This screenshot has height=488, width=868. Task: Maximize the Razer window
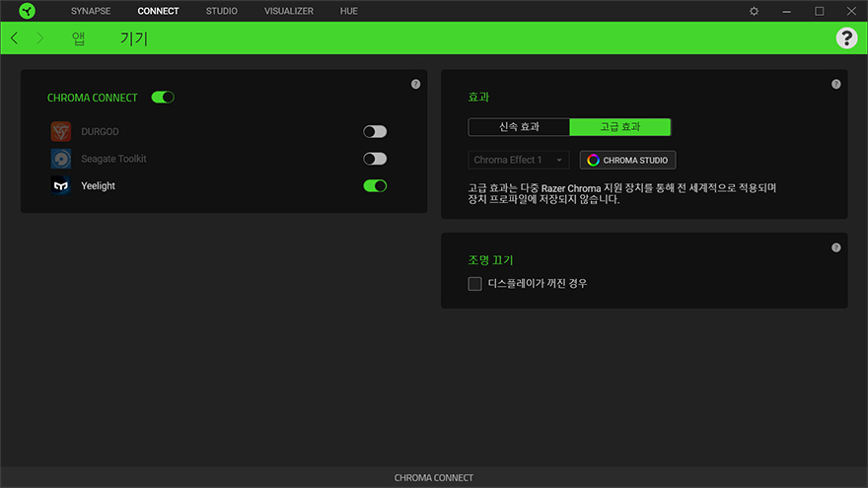tap(820, 11)
